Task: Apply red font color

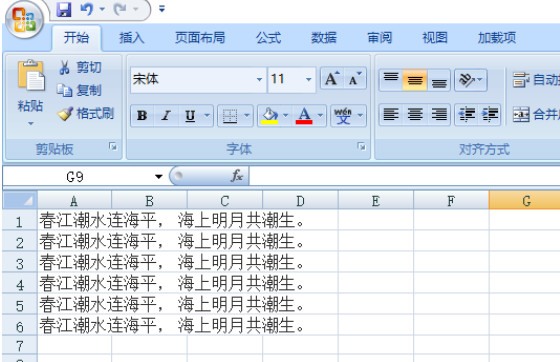Action: (304, 115)
